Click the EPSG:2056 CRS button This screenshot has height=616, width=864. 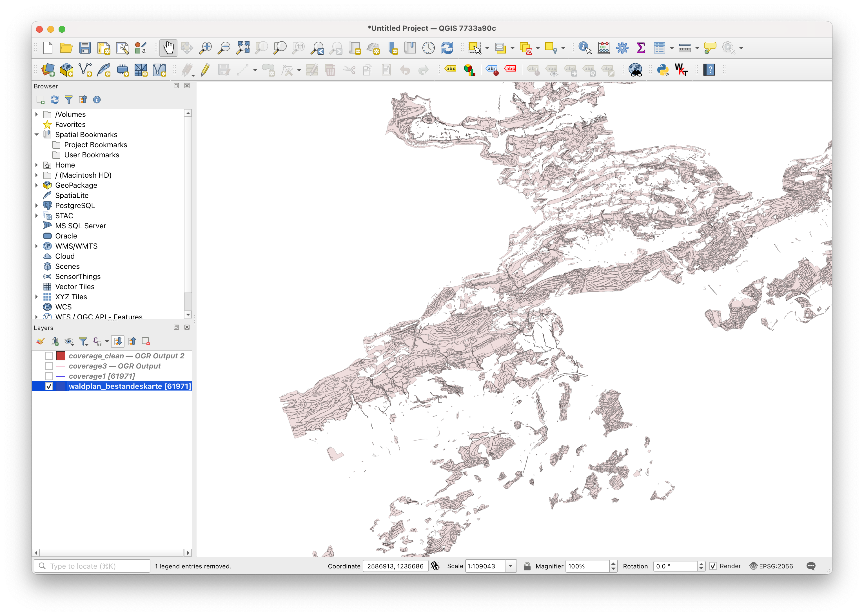[771, 566]
